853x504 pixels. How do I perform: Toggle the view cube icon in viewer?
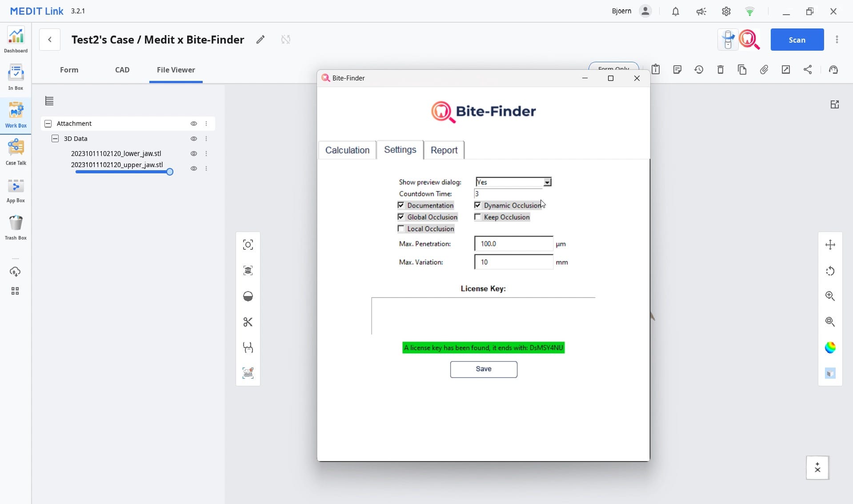pyautogui.click(x=830, y=373)
